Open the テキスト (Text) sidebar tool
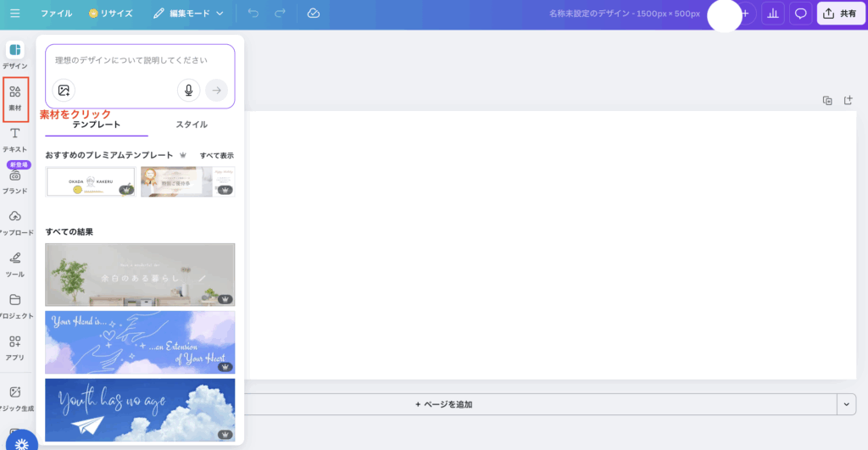Viewport: 868px width, 450px height. tap(15, 139)
